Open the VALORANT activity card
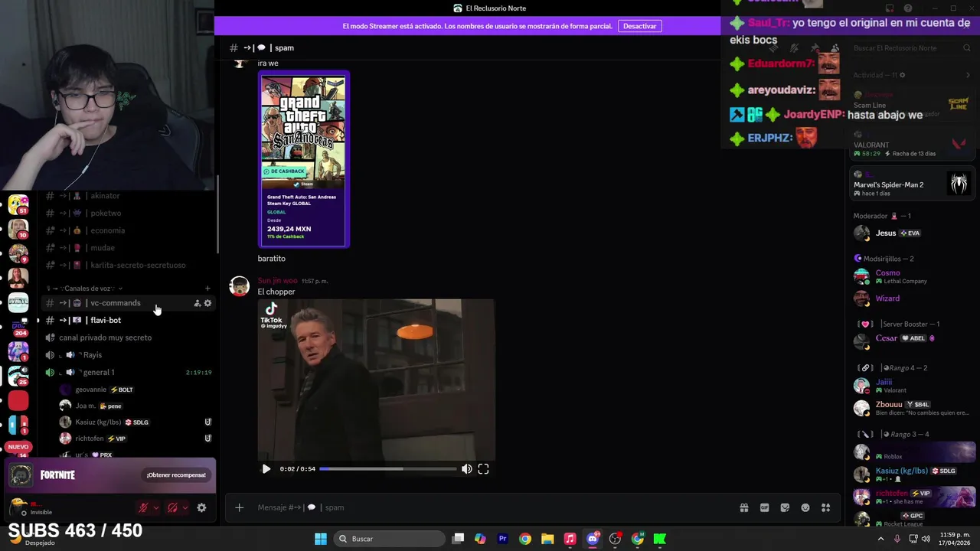The height and width of the screenshot is (551, 980). point(913,145)
